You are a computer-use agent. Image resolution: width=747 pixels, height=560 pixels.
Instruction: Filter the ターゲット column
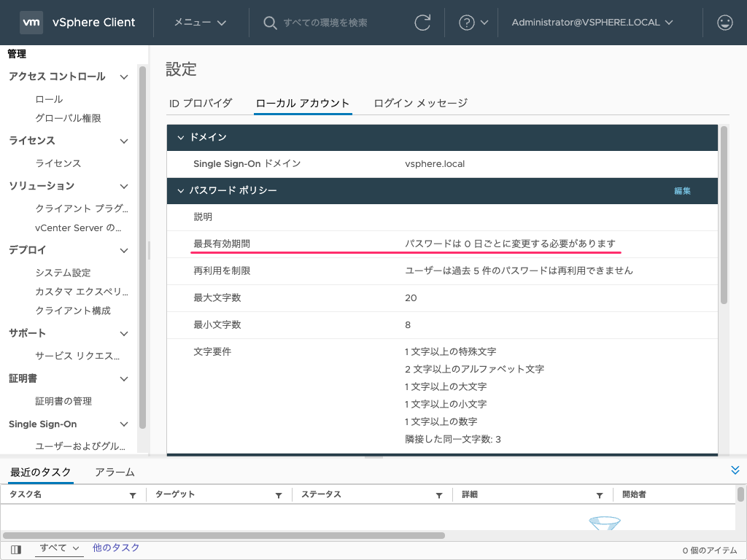click(x=279, y=495)
